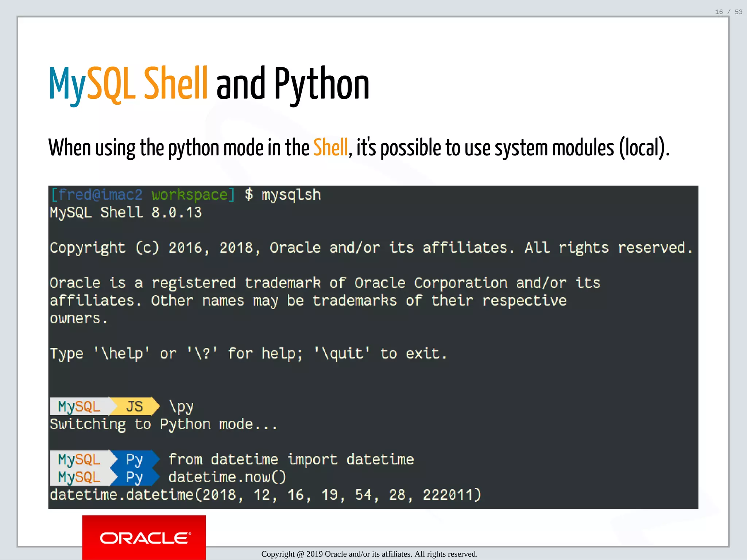This screenshot has height=560, width=747.
Task: Click the "Type '\help' or '\?'" line
Action: (248, 354)
